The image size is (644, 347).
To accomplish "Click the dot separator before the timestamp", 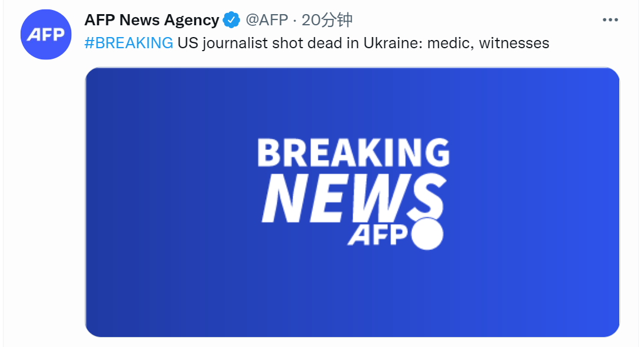I will point(295,20).
